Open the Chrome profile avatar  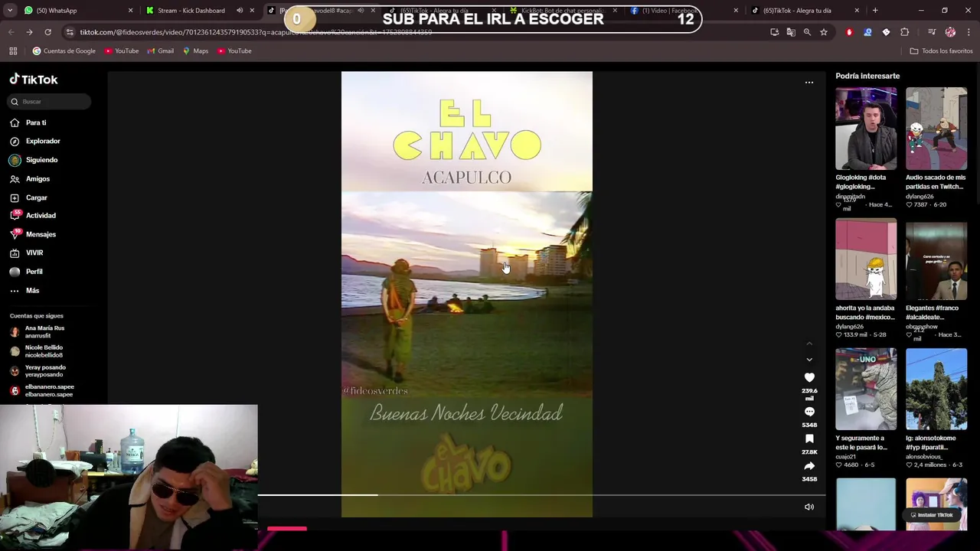click(x=950, y=32)
